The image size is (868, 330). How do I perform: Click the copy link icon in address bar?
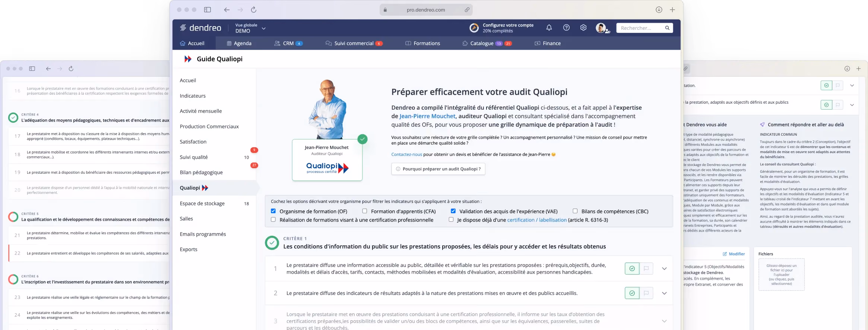[467, 10]
